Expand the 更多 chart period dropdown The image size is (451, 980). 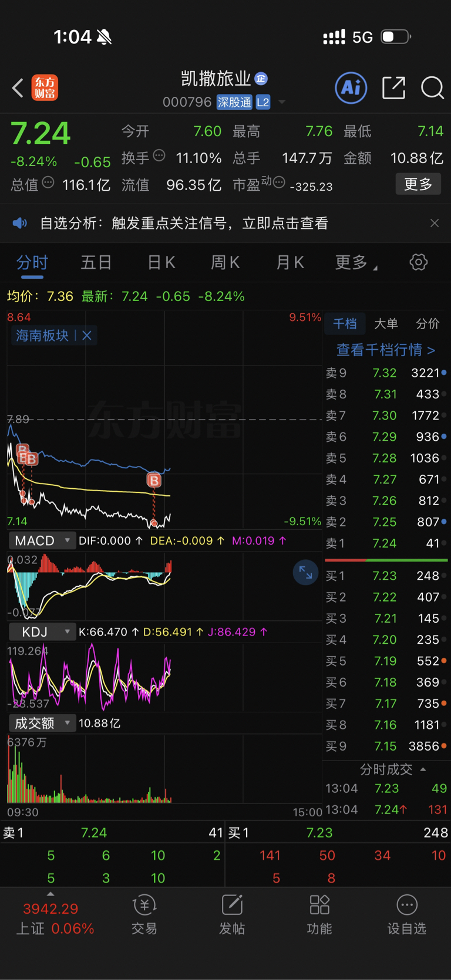[x=356, y=262]
